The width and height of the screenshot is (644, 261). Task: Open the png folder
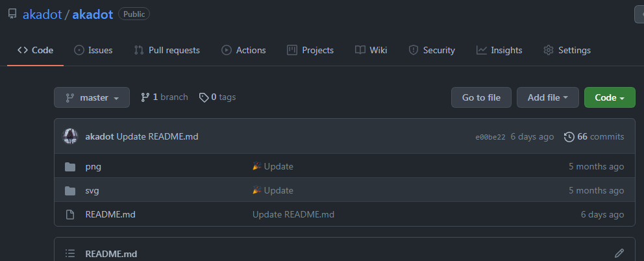click(93, 166)
